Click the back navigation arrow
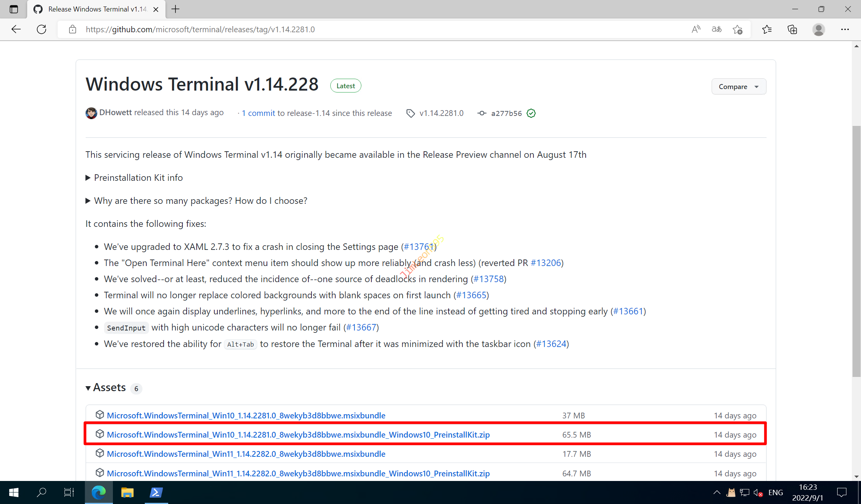 click(16, 29)
